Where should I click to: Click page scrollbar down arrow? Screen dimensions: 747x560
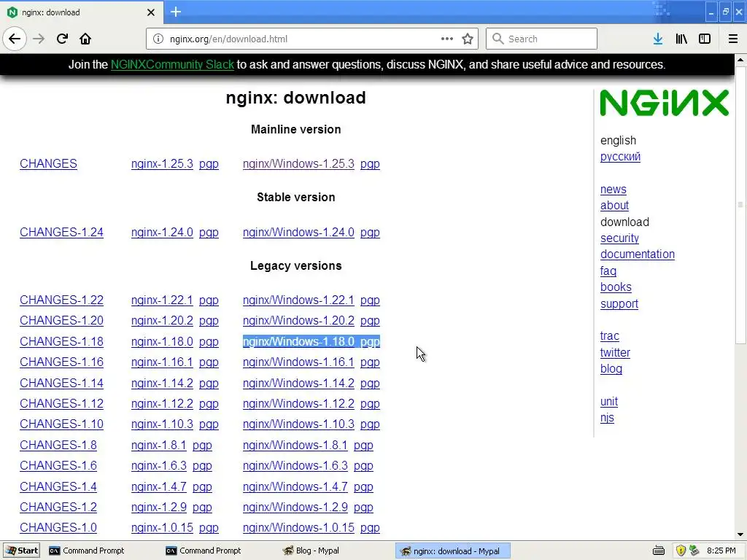point(740,534)
